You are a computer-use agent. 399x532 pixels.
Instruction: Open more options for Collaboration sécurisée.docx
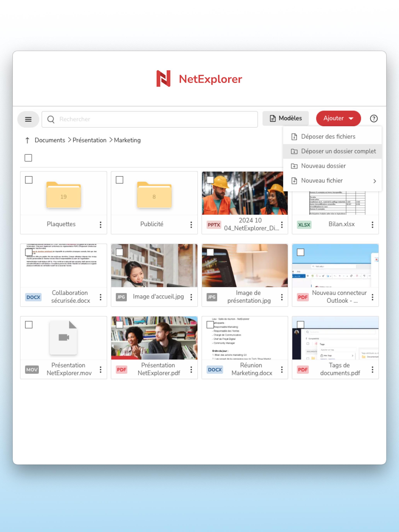pyautogui.click(x=101, y=297)
